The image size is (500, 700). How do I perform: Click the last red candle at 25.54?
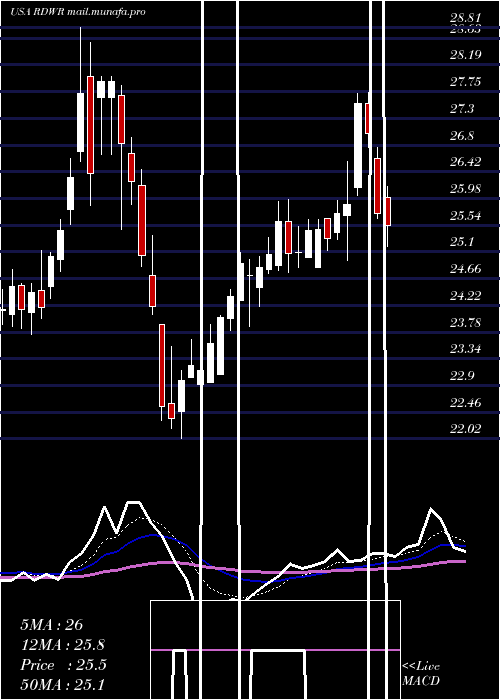[388, 211]
